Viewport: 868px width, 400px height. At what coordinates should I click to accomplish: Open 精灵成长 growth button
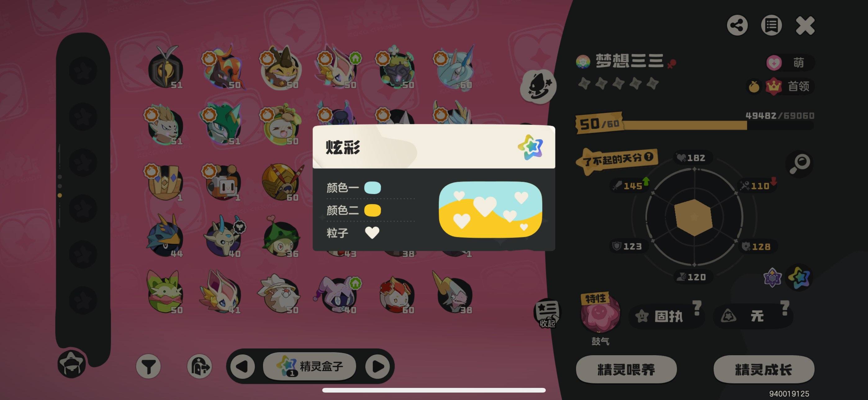(764, 369)
